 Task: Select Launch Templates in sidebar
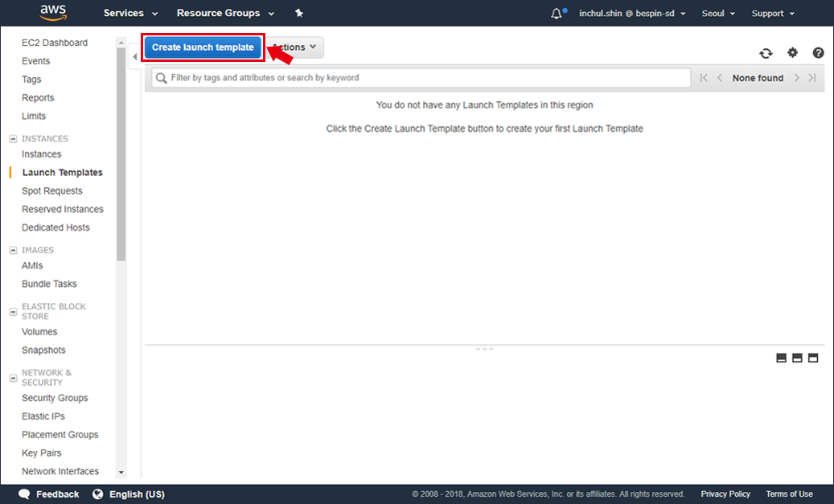tap(62, 173)
